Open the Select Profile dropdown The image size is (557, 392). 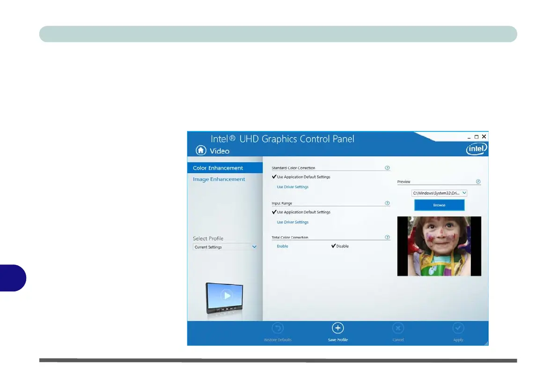225,247
